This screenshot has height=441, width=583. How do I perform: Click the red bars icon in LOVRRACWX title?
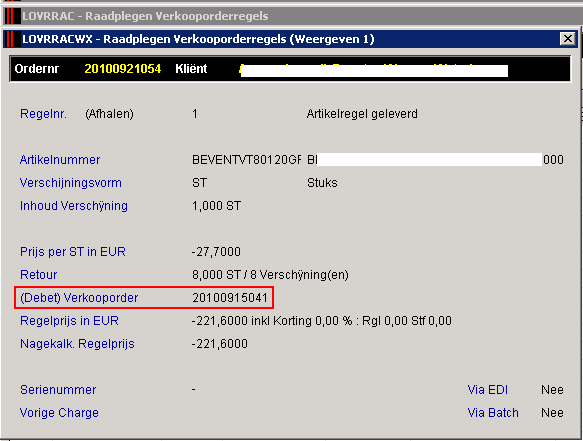10,39
